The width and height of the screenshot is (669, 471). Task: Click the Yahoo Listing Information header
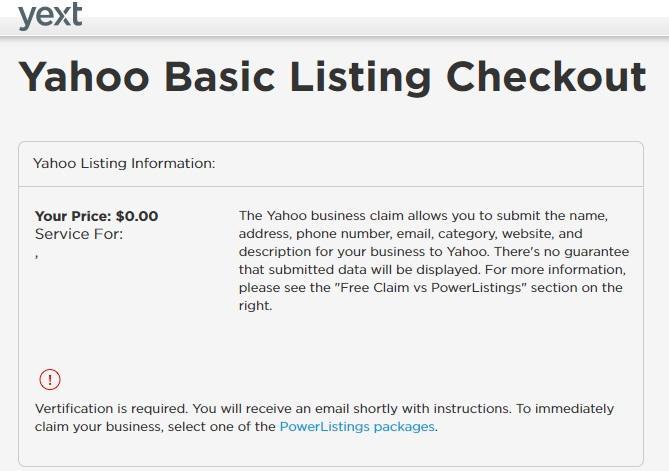124,163
